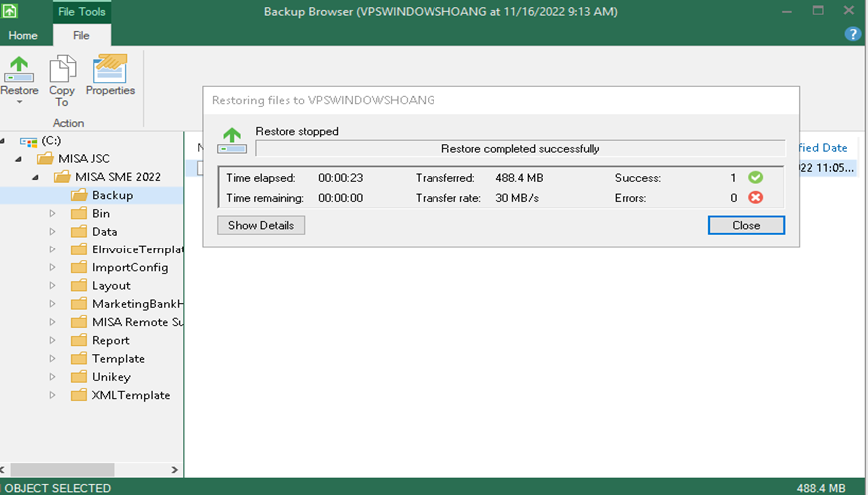868x495 pixels.
Task: Expand the Data folder node
Action: 53,232
